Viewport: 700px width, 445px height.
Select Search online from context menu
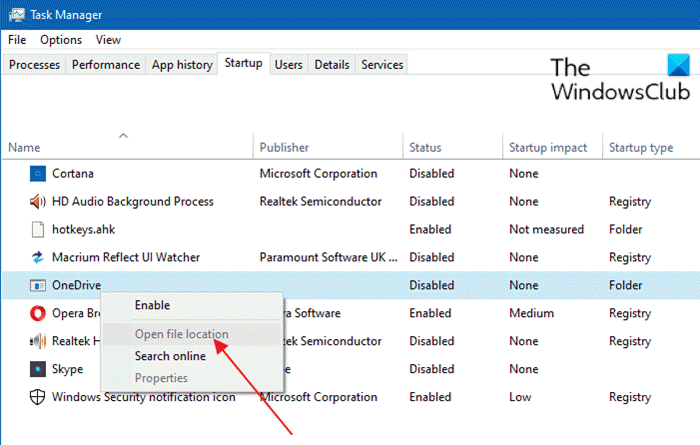170,356
